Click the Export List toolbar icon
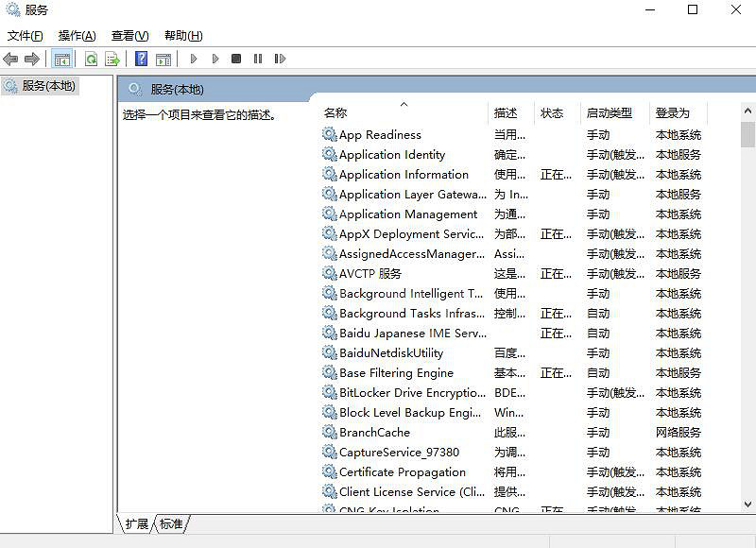Image resolution: width=756 pixels, height=548 pixels. [112, 59]
